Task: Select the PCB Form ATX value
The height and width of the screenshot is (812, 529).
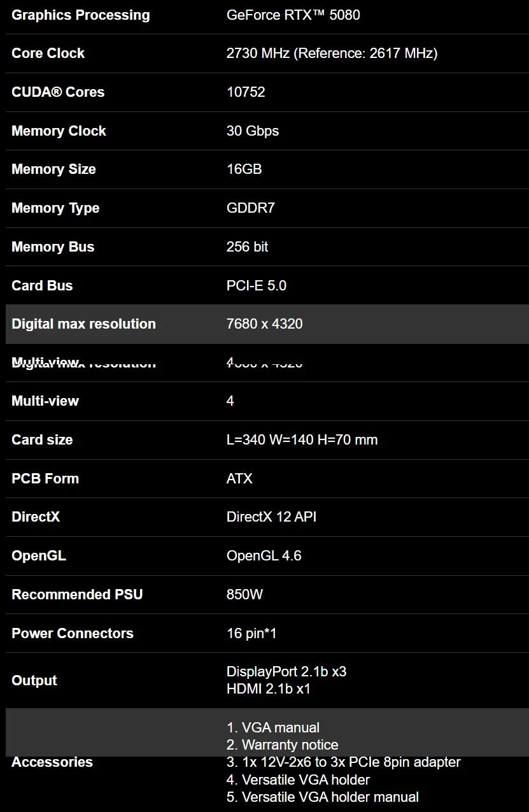Action: (x=239, y=478)
